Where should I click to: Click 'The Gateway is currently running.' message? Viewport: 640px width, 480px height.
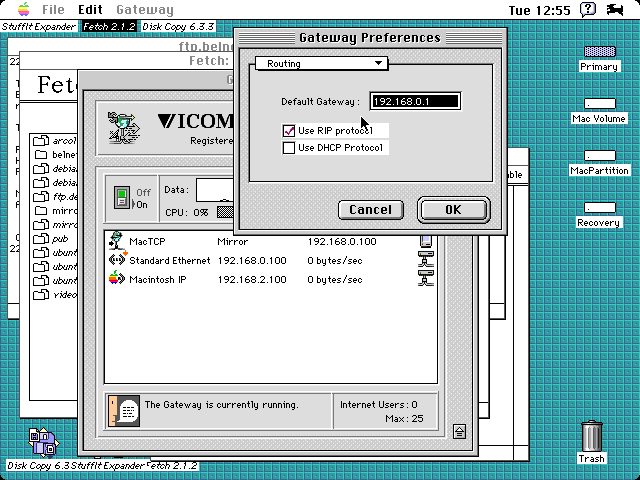coord(221,404)
